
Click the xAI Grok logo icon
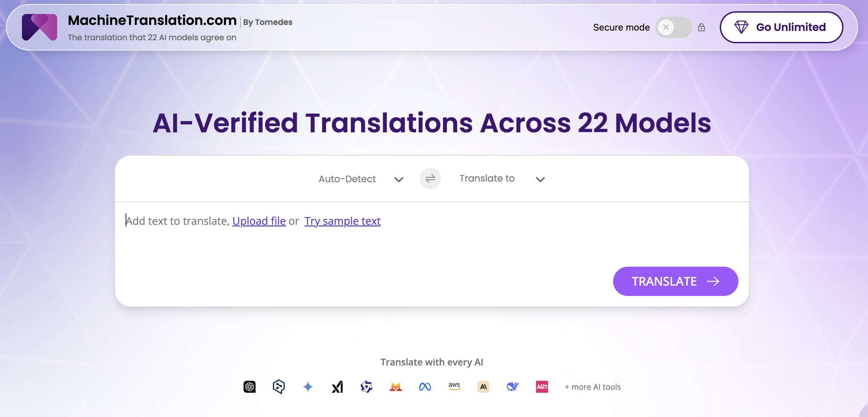337,387
